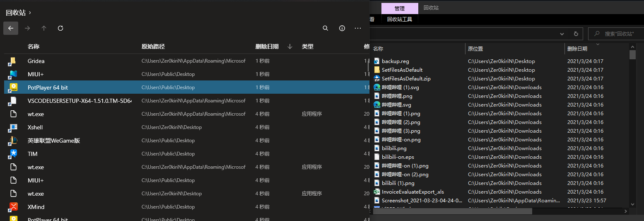Image resolution: width=644 pixels, height=221 pixels.
Task: Click the SetFilesAsDefault folder icon
Action: 377,70
